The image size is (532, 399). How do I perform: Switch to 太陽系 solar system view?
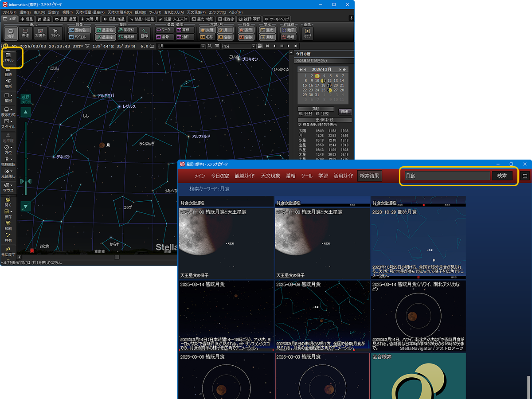40,33
